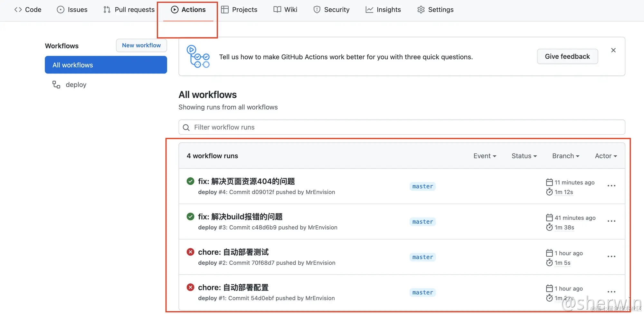The image size is (644, 314).
Task: Open run 'fix: 解决build报错的问题'
Action: pos(240,217)
